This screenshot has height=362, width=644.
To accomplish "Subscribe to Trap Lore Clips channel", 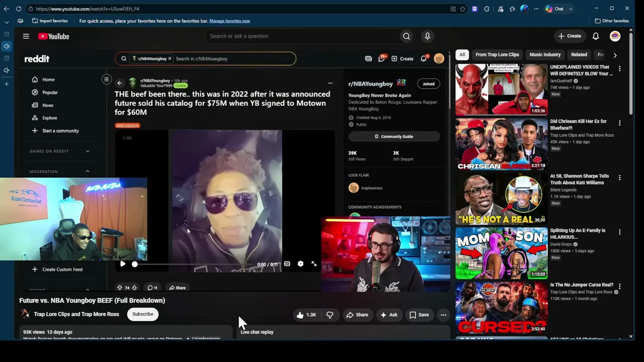I will pos(143,314).
